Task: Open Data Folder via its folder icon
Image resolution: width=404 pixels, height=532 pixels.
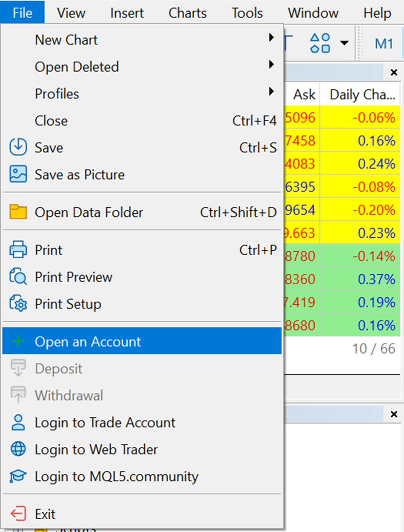Action: 18,213
